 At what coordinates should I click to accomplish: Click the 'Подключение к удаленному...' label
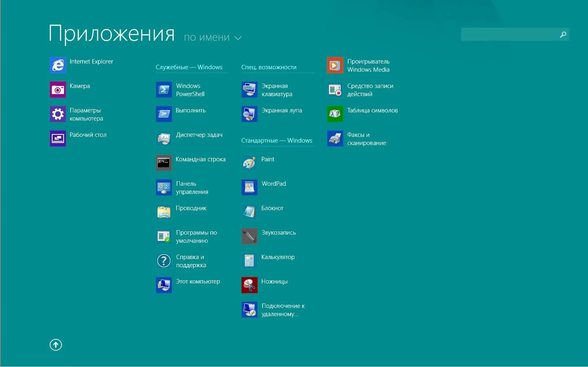click(283, 310)
